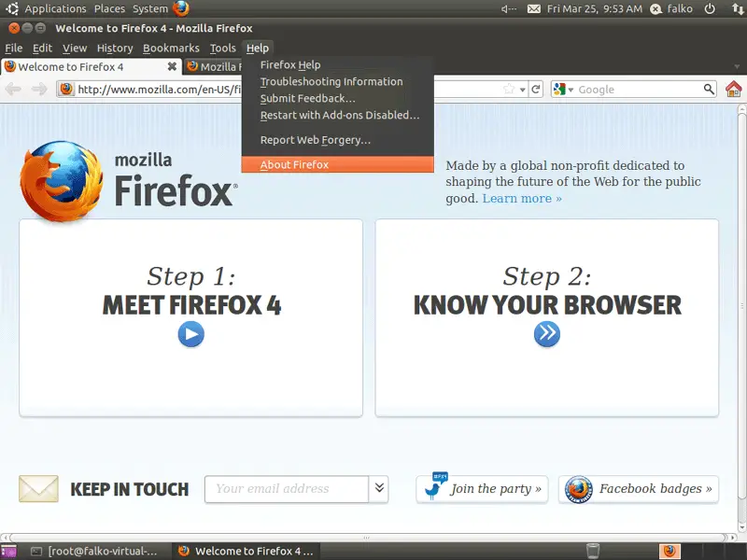Click the browser Forward arrow
747x560 pixels.
pos(39,89)
